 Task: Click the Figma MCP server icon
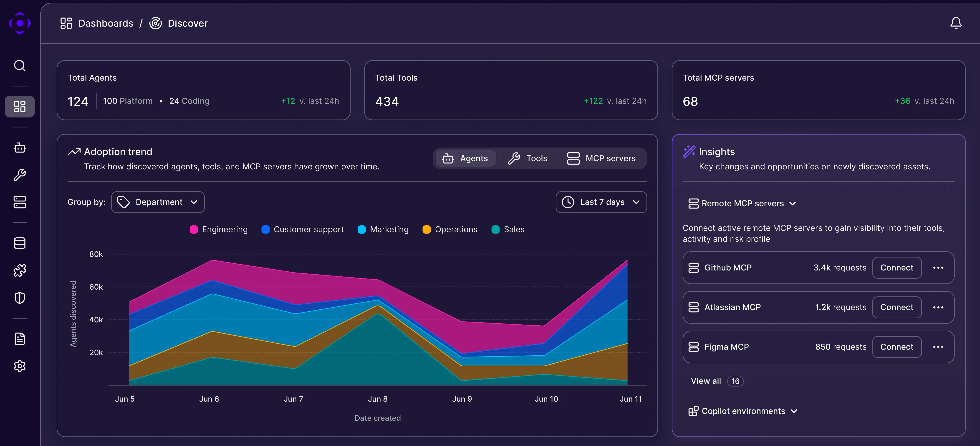tap(694, 347)
